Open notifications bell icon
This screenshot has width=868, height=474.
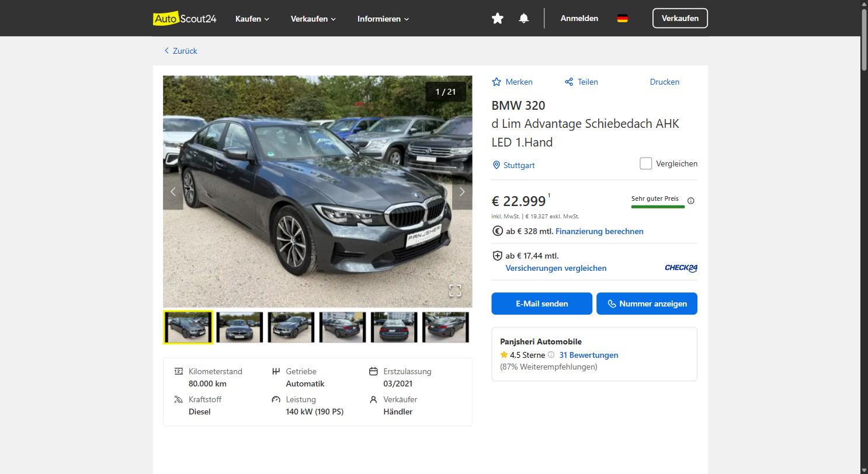pyautogui.click(x=524, y=19)
